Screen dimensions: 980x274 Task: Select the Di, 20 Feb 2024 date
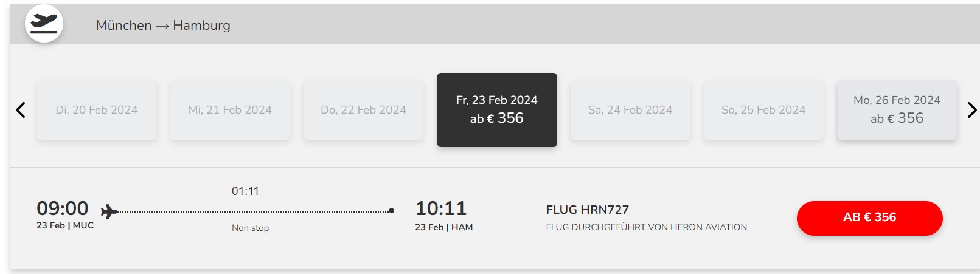[97, 110]
